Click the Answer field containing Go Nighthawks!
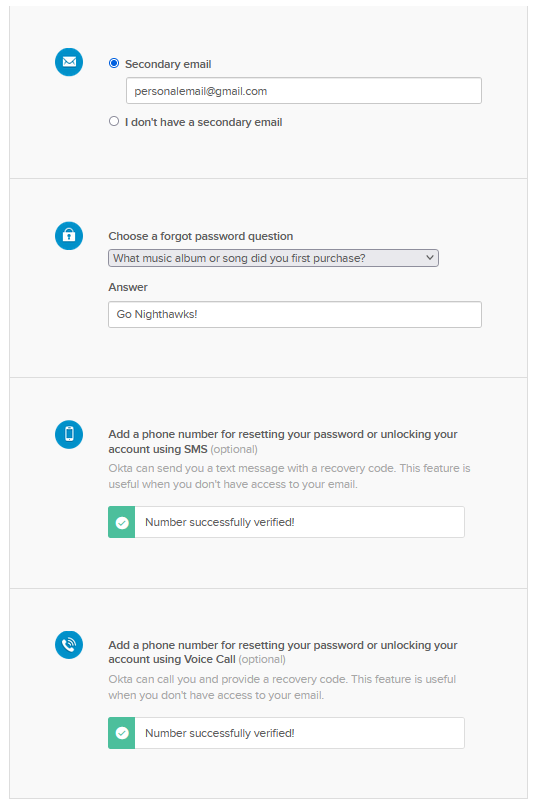 tap(295, 314)
